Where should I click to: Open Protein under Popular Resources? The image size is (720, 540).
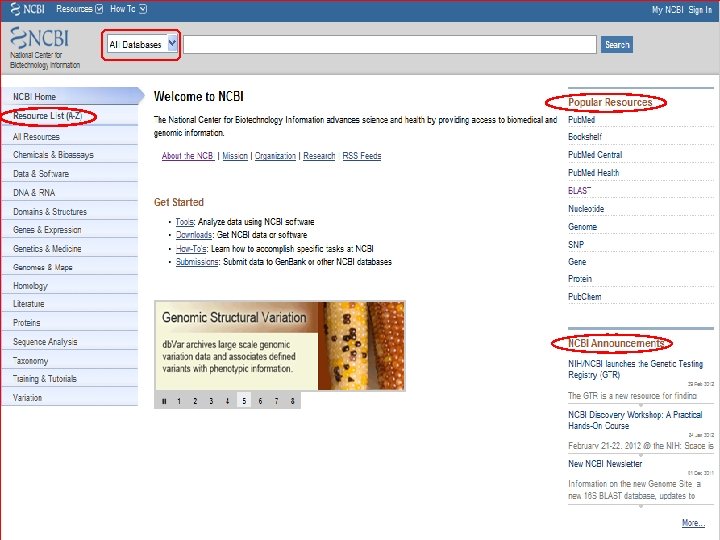tap(579, 279)
